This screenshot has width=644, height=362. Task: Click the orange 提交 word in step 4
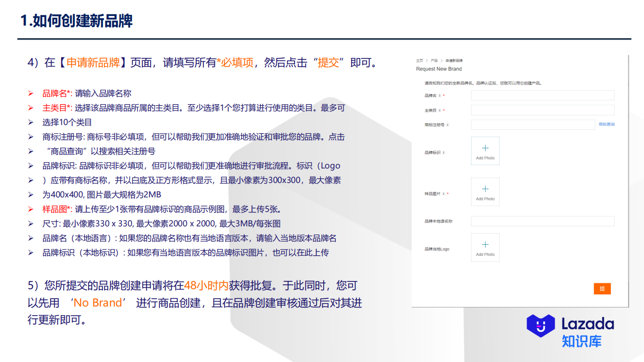point(329,63)
